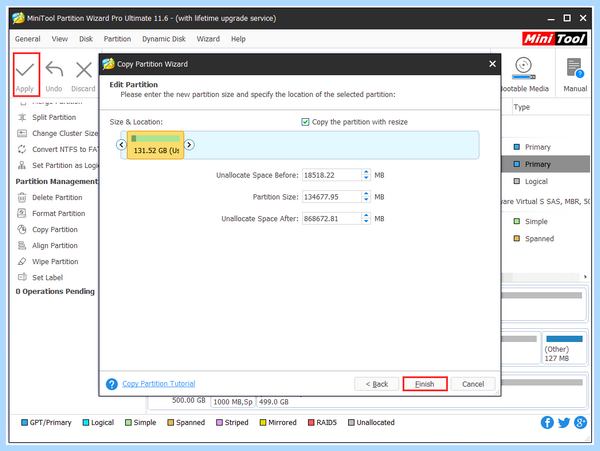Screen dimensions: 600x451
Task: Select the 131.52 GB partition block
Action: 155,145
